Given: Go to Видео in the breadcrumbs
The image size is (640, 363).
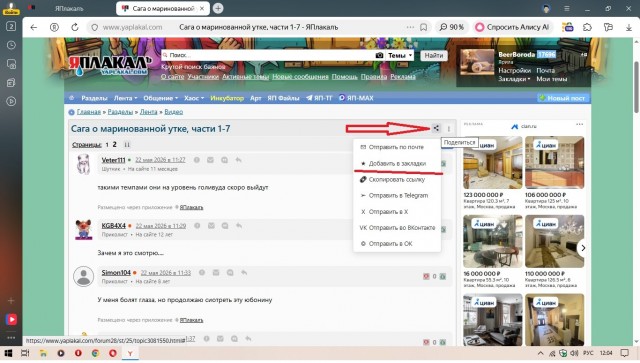Looking at the screenshot, I should 173,111.
